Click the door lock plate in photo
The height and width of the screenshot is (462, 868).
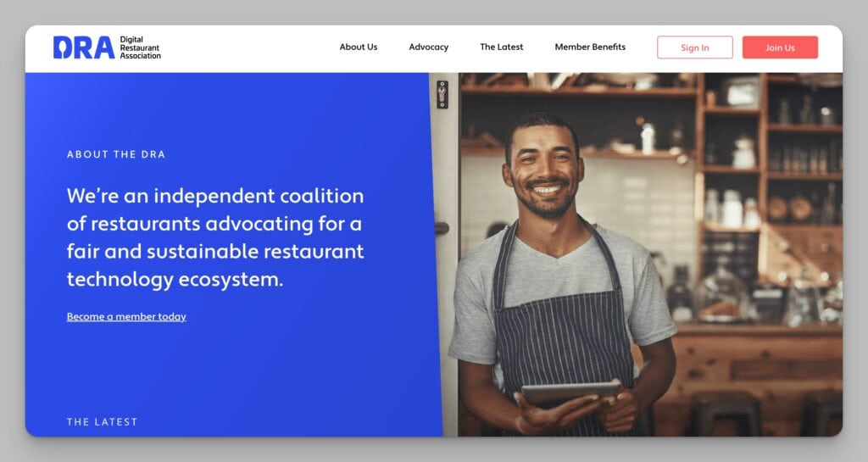[x=442, y=95]
